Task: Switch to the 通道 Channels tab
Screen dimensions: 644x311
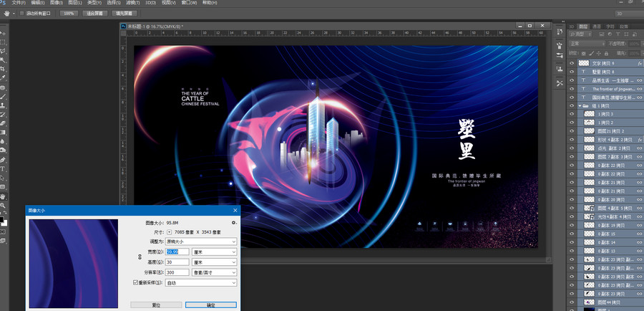Action: [x=596, y=27]
